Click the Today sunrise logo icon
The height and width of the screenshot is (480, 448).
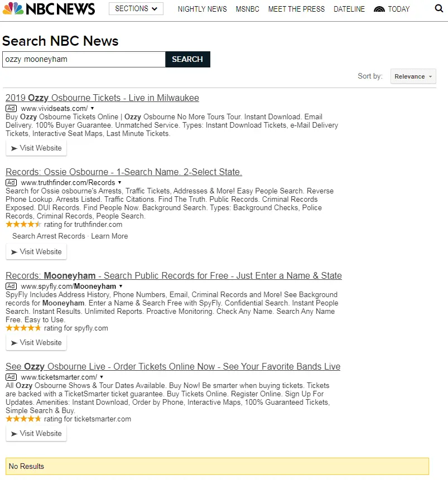point(379,9)
